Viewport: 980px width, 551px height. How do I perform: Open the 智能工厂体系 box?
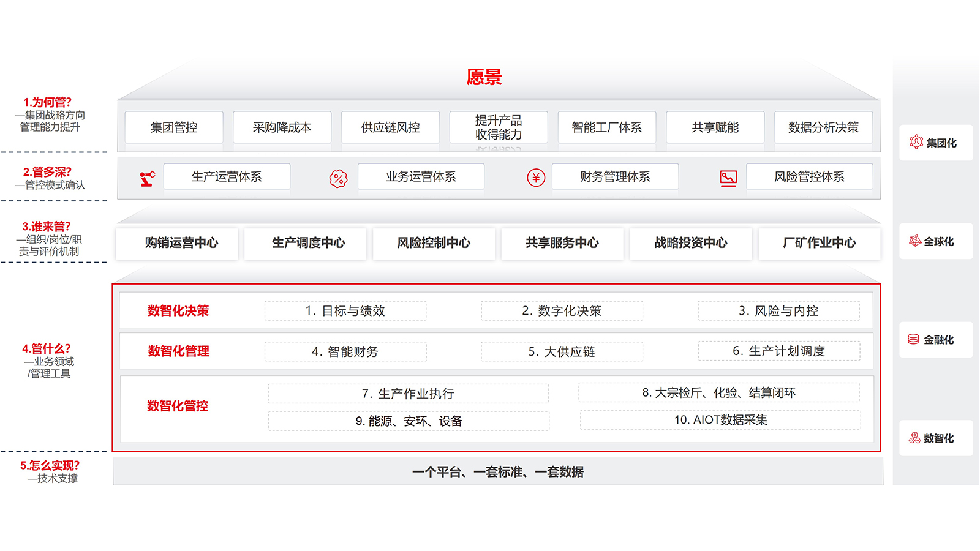point(607,127)
